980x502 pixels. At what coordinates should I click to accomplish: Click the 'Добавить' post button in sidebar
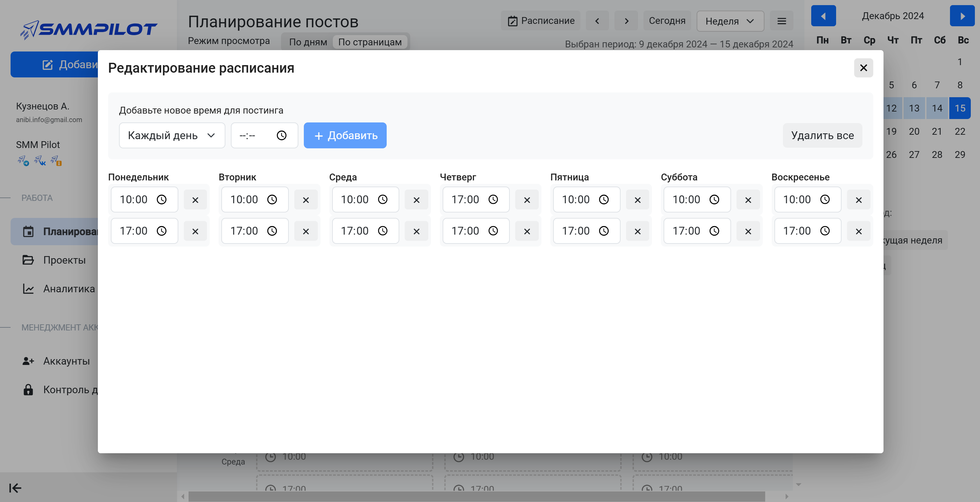tap(55, 65)
